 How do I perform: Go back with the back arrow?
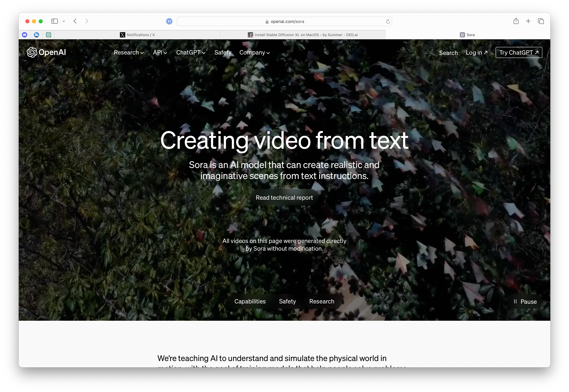(75, 21)
